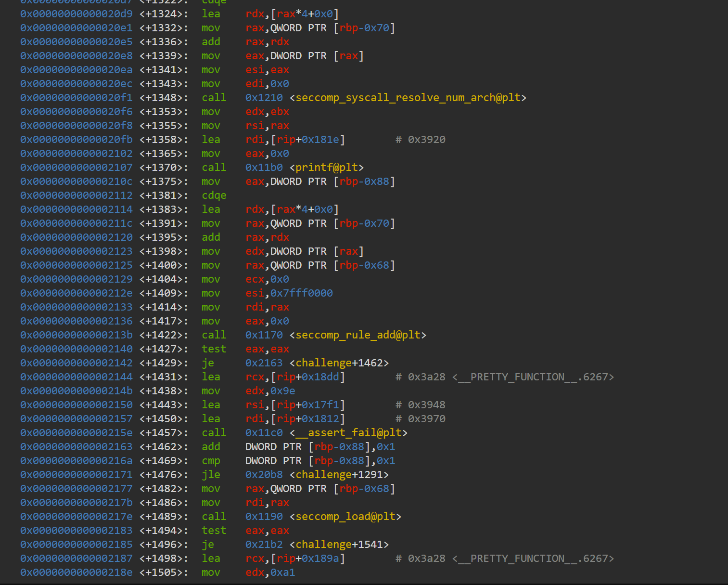Viewport: 728px width, 585px height.
Task: Select the rbp-0x88 operand at +1375
Action: point(364,182)
